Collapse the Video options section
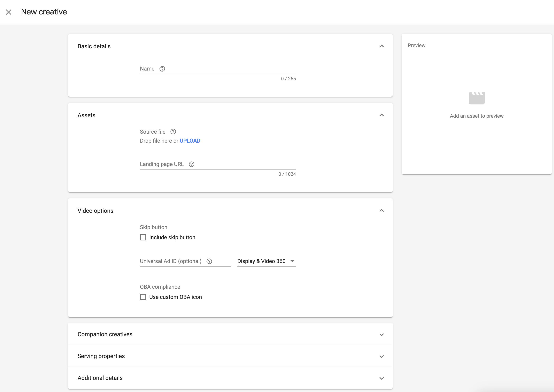Image resolution: width=554 pixels, height=392 pixels. click(x=381, y=211)
